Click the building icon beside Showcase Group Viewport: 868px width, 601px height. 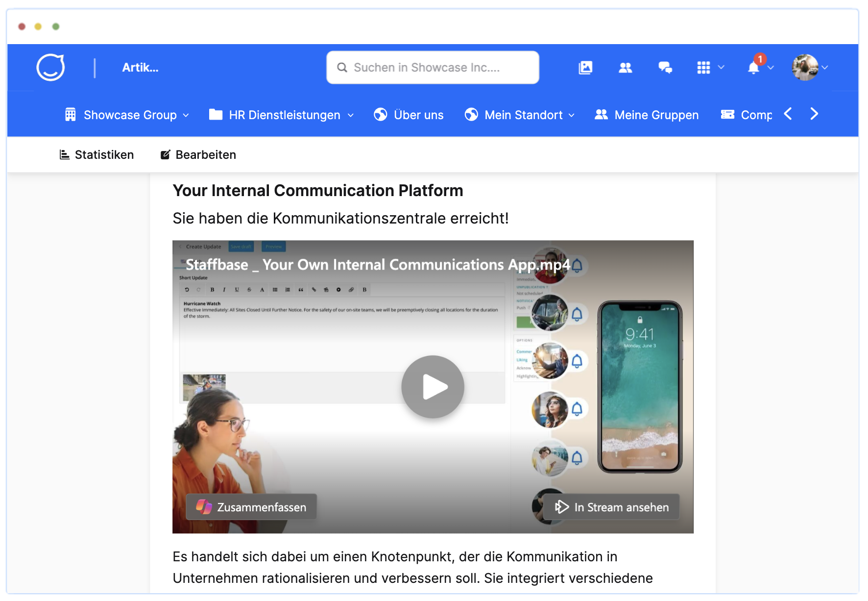pos(71,115)
